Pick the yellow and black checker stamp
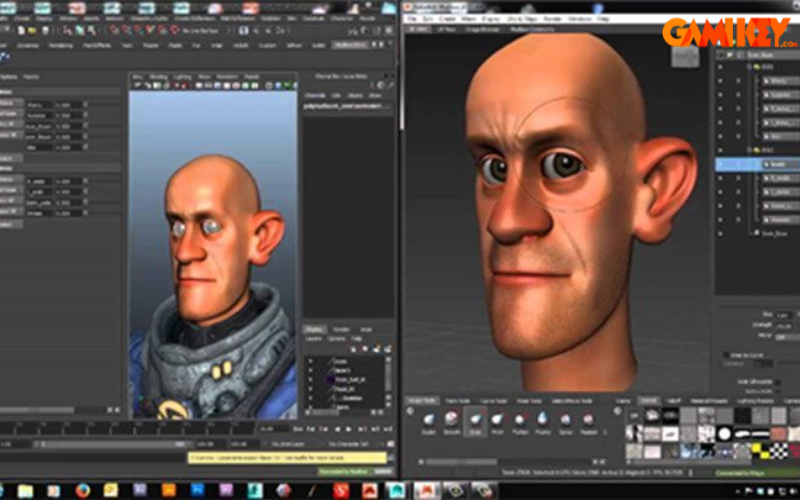 pyautogui.click(x=760, y=451)
